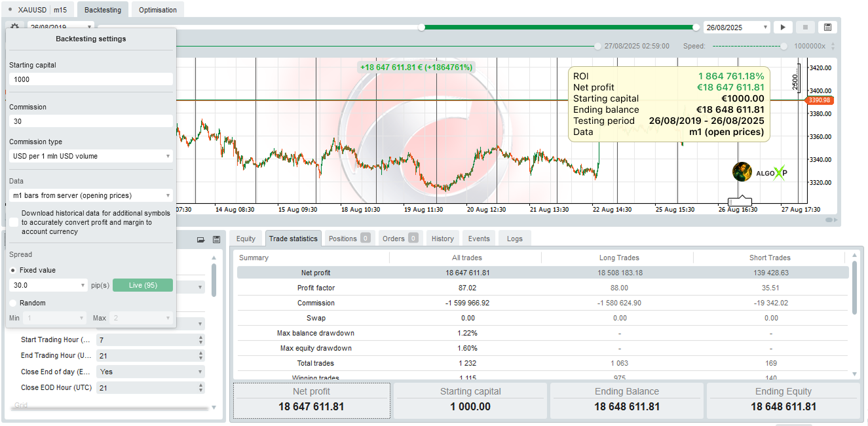This screenshot has height=426, width=868.
Task: Open the random spread Min dropdown
Action: coord(55,318)
